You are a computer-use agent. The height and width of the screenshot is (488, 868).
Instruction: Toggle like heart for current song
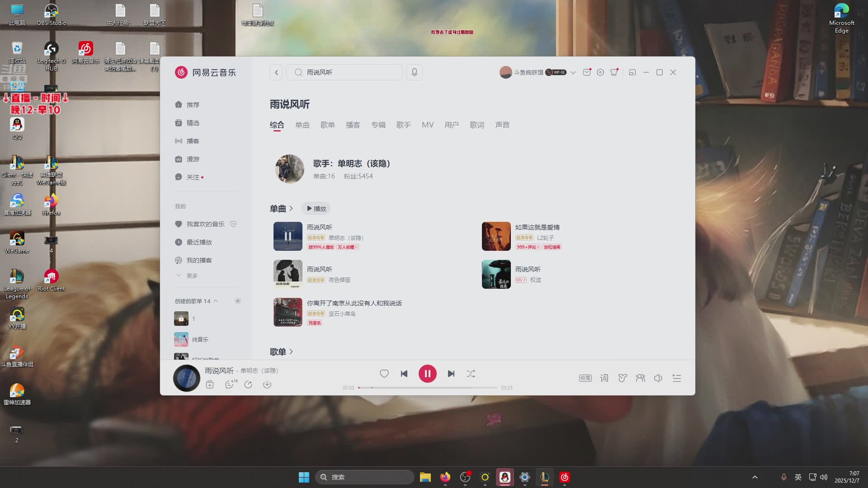384,374
